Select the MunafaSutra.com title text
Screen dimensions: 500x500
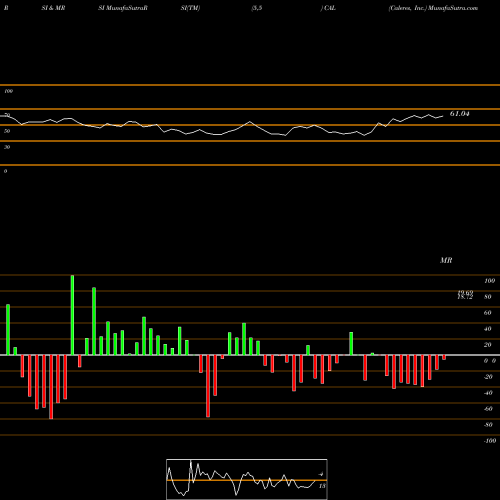453,8
